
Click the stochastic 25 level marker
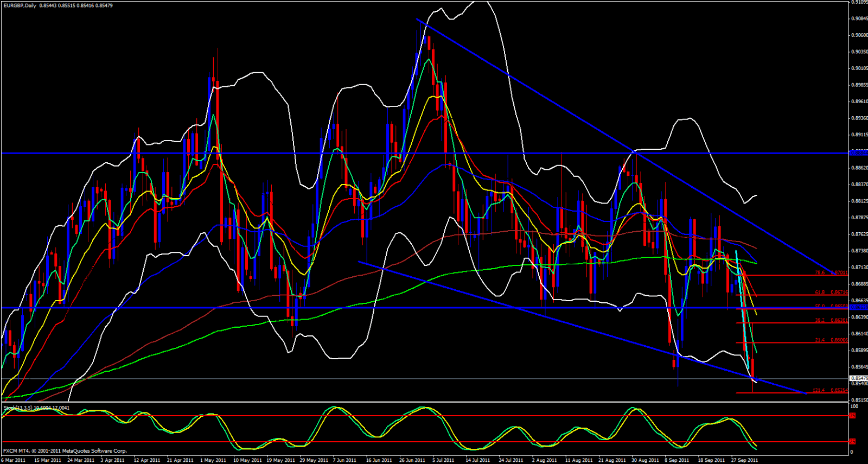[852, 442]
